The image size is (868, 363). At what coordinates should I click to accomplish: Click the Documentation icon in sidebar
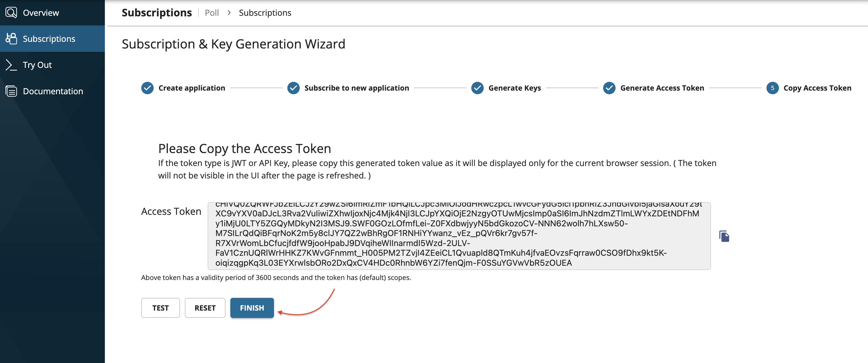(11, 91)
